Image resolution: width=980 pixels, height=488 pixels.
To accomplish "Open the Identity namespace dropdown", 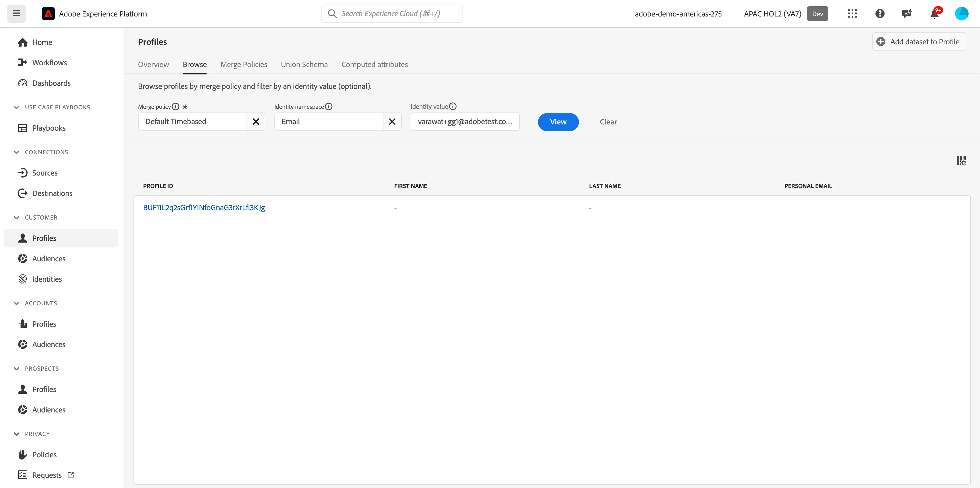I will [329, 122].
